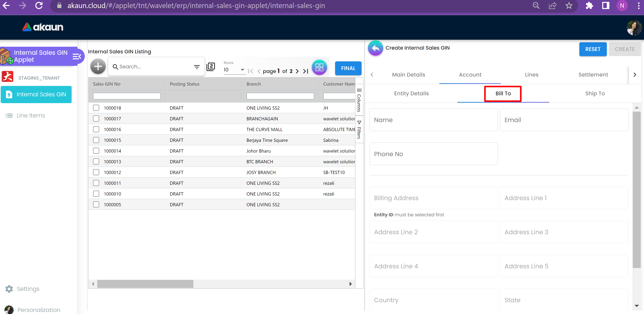Click the multi-page copy icon next to search
Image resolution: width=644 pixels, height=314 pixels.
click(211, 67)
